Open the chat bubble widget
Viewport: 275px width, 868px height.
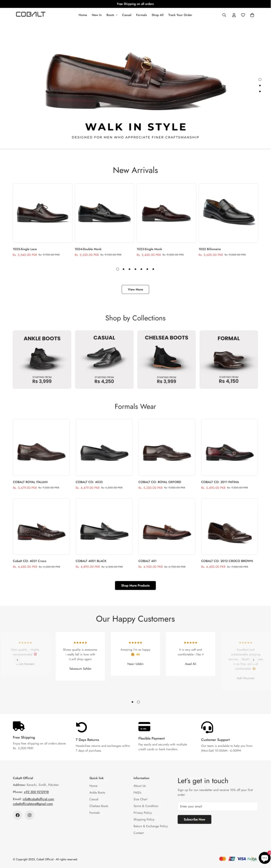[x=264, y=858]
